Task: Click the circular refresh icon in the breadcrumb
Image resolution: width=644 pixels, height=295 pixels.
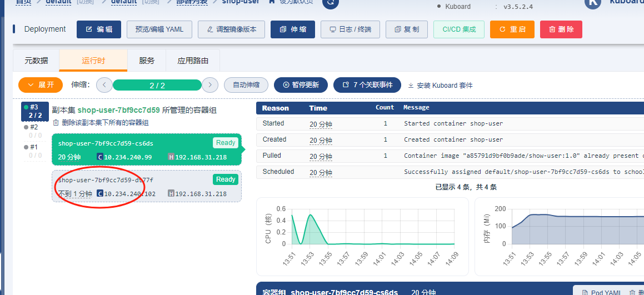Action: (x=331, y=3)
